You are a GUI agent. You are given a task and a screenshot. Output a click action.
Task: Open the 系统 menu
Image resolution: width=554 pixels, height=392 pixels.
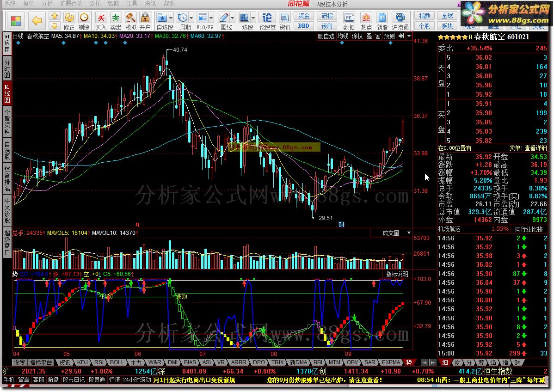tap(10, 4)
